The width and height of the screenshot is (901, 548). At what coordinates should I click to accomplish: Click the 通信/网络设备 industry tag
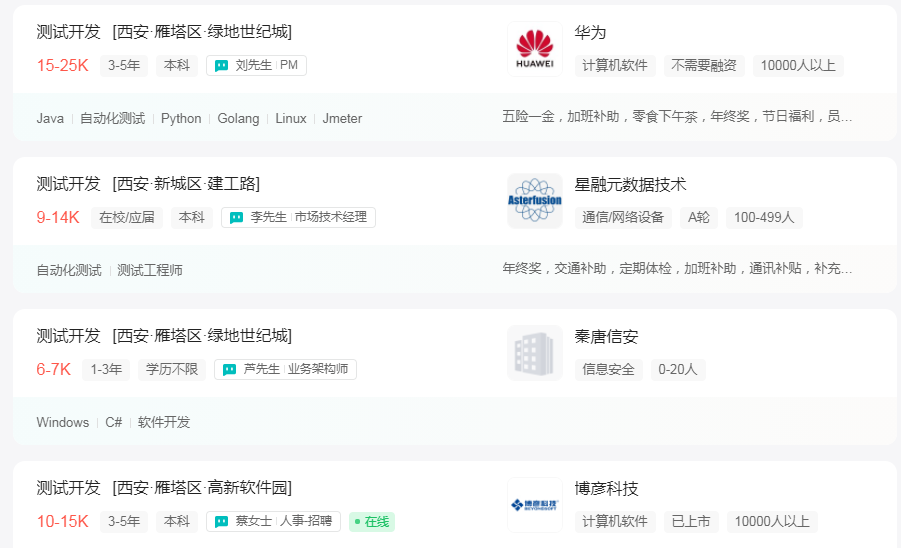point(623,217)
